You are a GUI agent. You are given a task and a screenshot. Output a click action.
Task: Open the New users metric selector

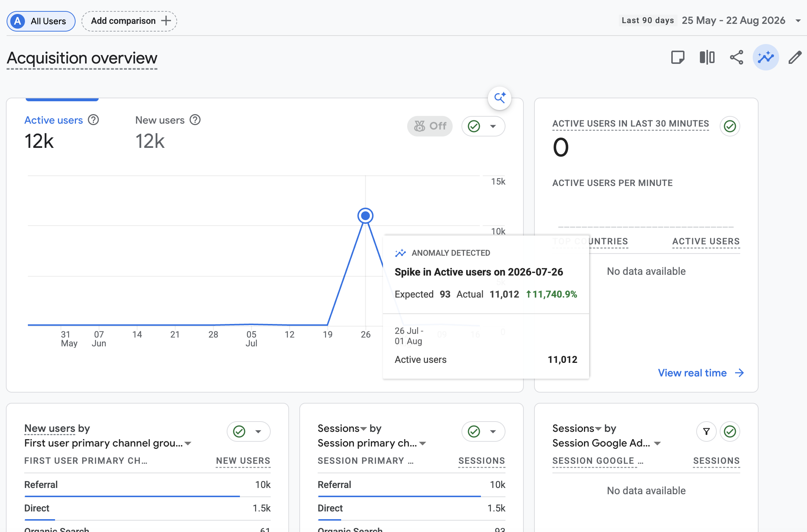click(x=50, y=428)
